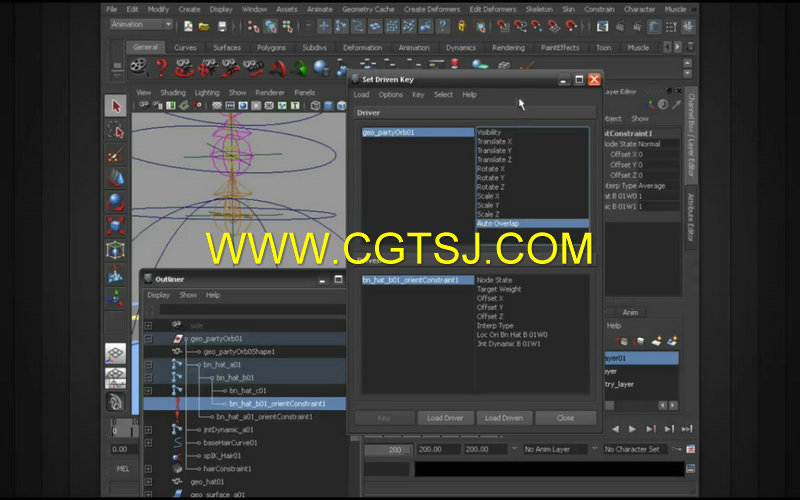This screenshot has height=500, width=800.
Task: Click the Load Driven button
Action: pyautogui.click(x=504, y=418)
